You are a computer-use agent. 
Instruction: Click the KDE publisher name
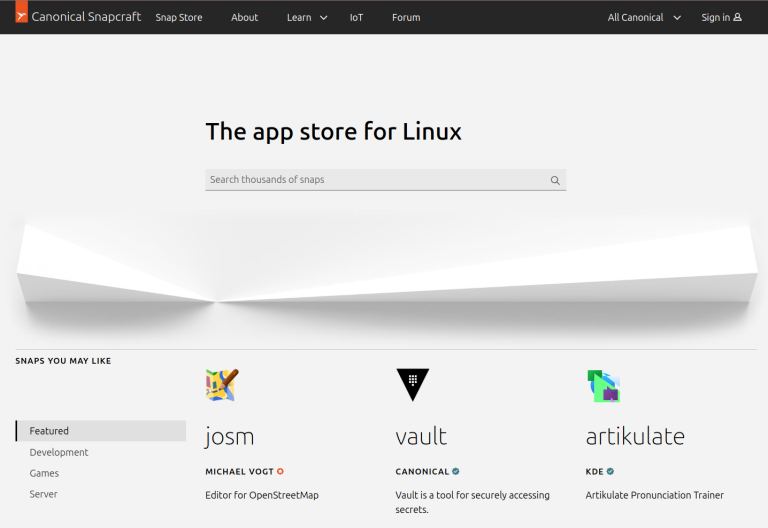coord(594,472)
